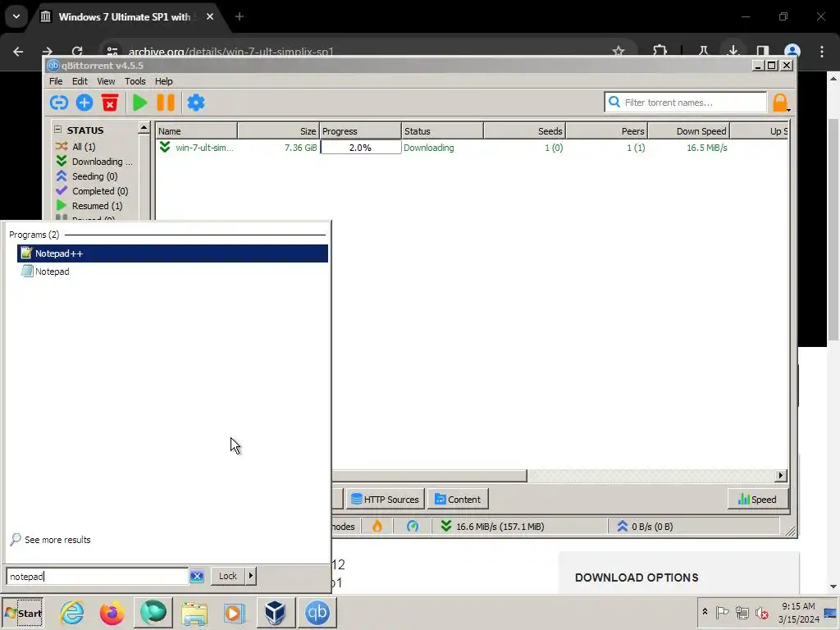Sort by the Name column header

197,130
